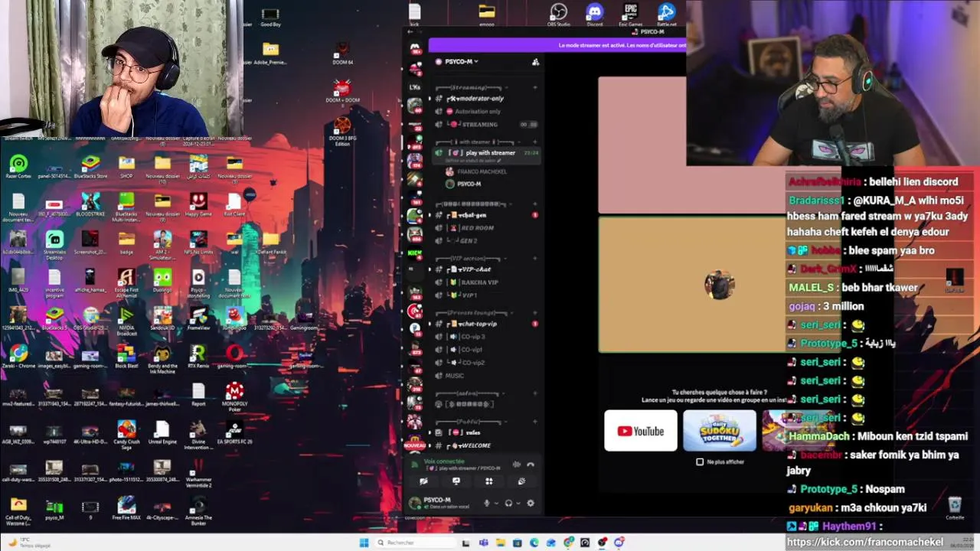Launch Battle.net desktop shortcut

click(x=666, y=15)
